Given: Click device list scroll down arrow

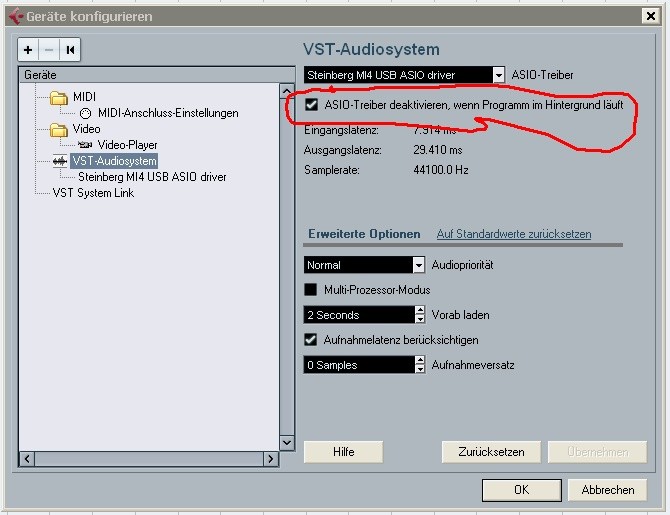Looking at the screenshot, I should click(x=287, y=442).
